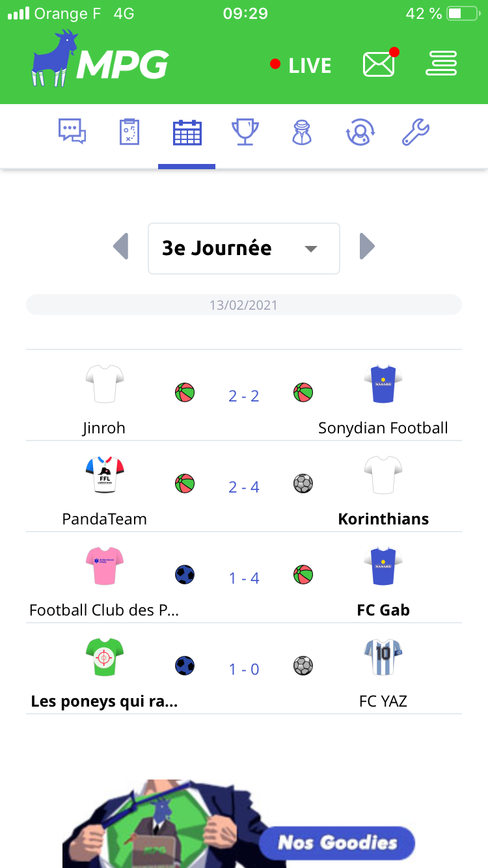Tap FC YAZ's Argentina number 10 jersey
Screen dimensions: 488x868
coord(383,657)
